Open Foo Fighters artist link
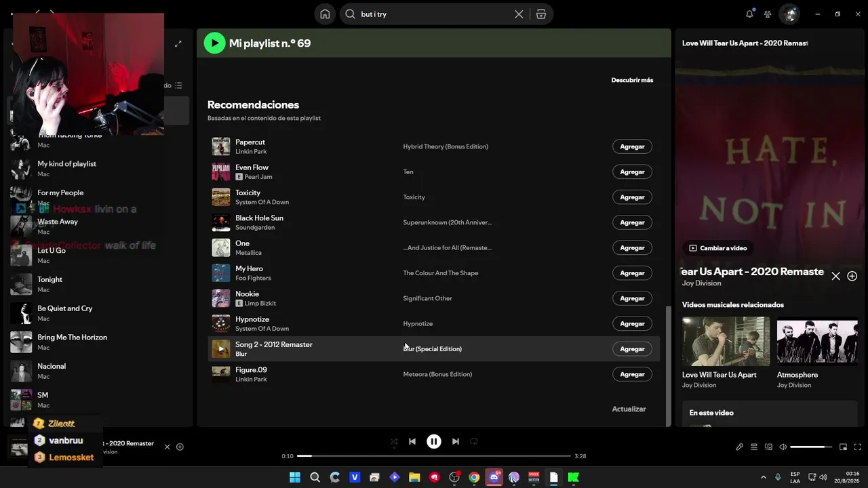 pyautogui.click(x=253, y=278)
